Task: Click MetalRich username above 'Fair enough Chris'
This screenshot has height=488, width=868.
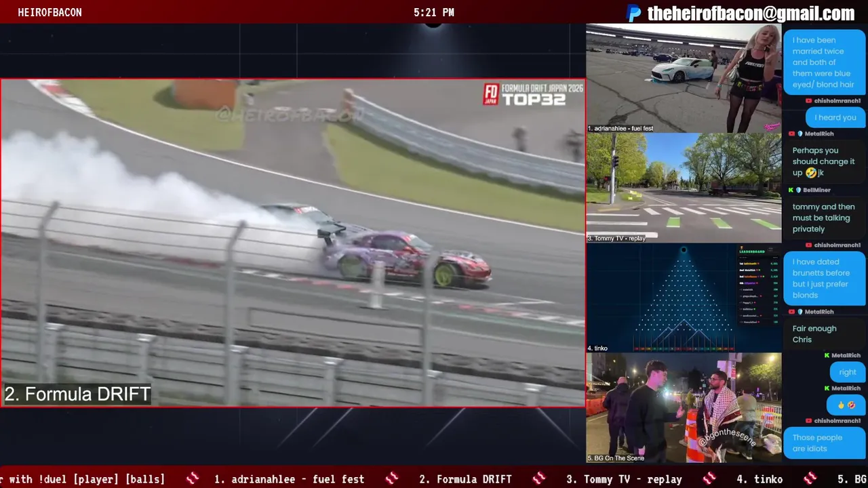Action: tap(819, 312)
